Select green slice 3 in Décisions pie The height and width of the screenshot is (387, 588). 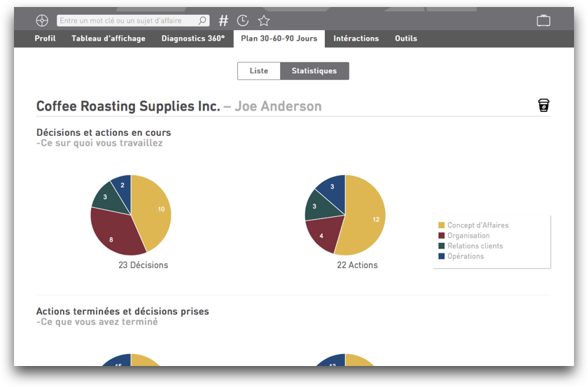click(x=107, y=198)
